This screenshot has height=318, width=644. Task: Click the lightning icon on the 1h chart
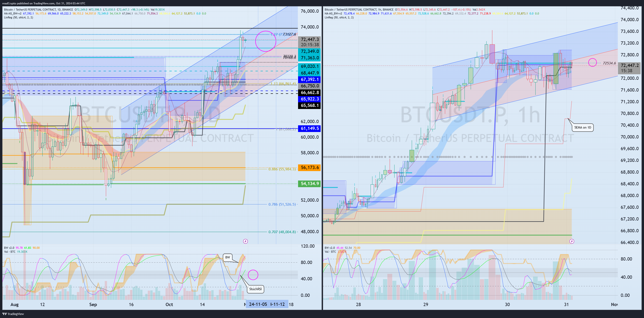572,241
